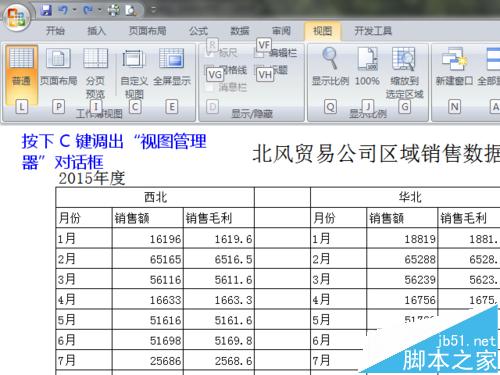Open the 公式 Formulas tab
Image resolution: width=500 pixels, height=375 pixels.
coord(198,31)
